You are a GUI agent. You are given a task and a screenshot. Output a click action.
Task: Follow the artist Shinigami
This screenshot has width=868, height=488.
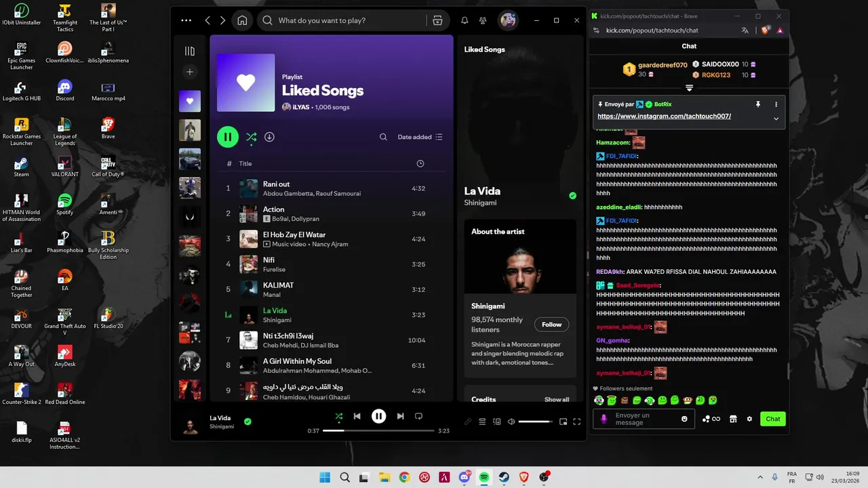552,325
